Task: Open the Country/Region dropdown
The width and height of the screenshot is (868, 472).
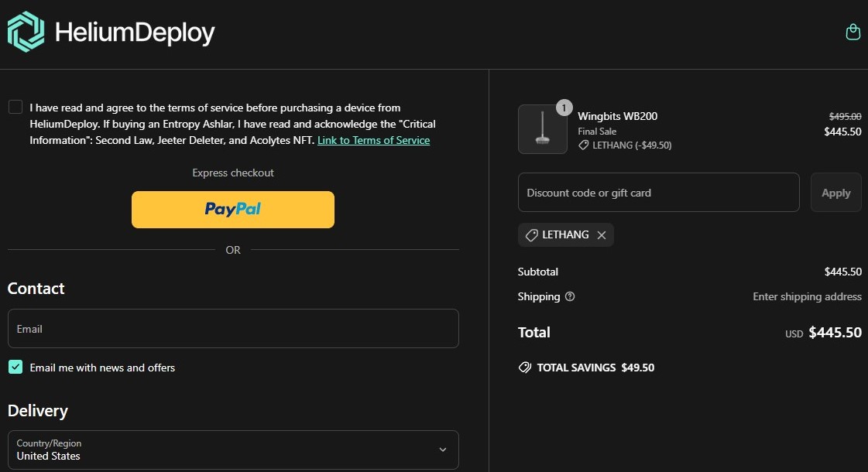Action: pos(232,450)
